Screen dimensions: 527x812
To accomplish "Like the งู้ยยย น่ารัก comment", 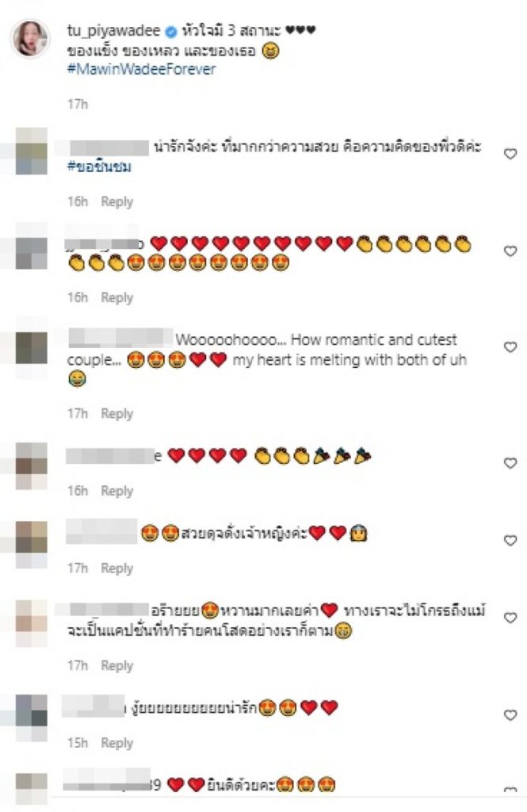I will (x=510, y=715).
